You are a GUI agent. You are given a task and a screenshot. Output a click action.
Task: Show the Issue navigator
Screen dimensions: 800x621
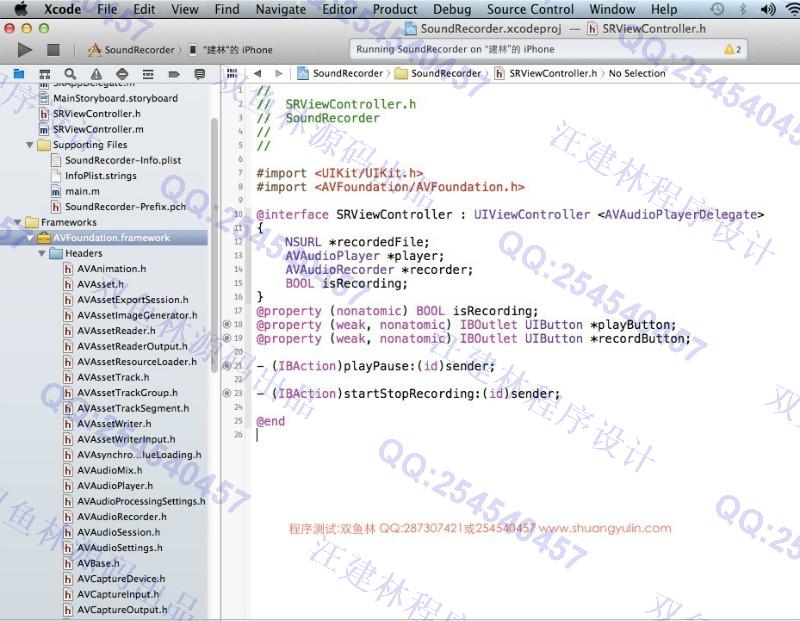(x=96, y=74)
